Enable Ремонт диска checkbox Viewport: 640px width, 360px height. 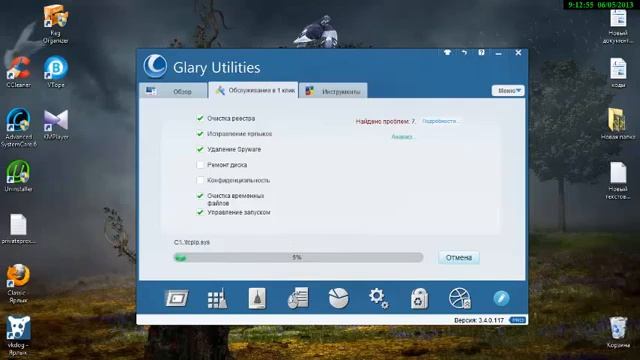200,165
